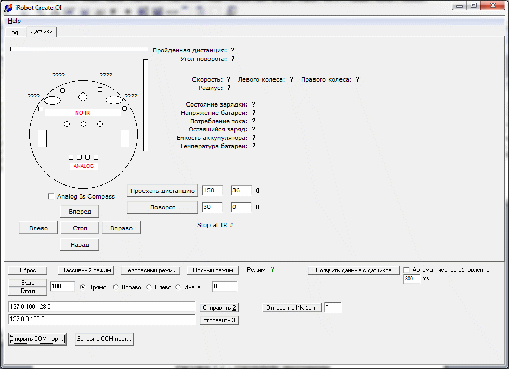Viewport: 510px width, 370px height.
Task: Focus the polling interval field in ms
Action: [x=412, y=278]
